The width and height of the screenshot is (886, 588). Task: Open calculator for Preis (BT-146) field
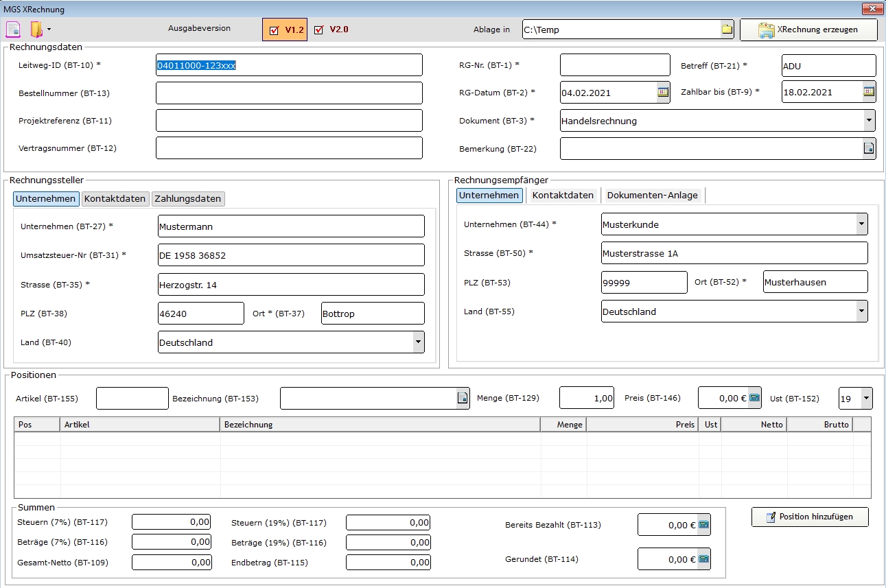click(754, 398)
